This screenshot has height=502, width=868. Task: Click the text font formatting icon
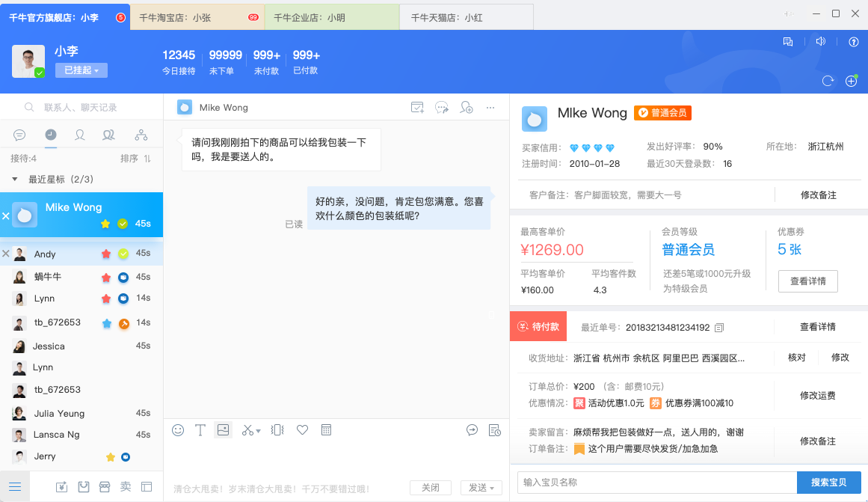pyautogui.click(x=200, y=430)
